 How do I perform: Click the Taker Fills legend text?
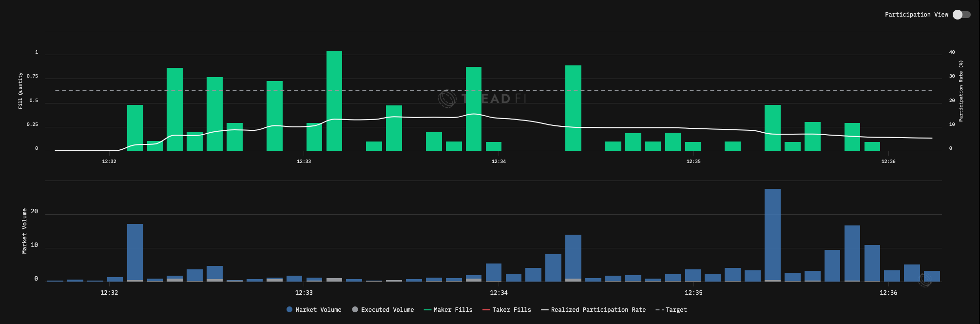coord(512,310)
